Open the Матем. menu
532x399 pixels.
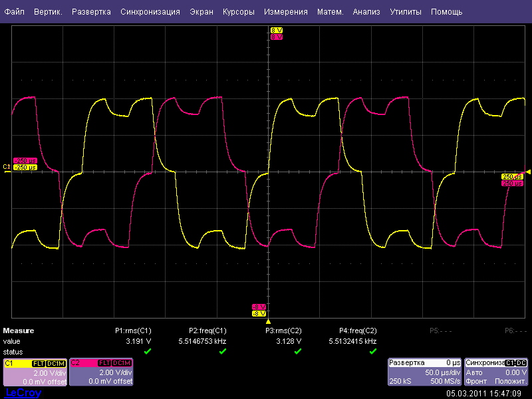pos(331,12)
